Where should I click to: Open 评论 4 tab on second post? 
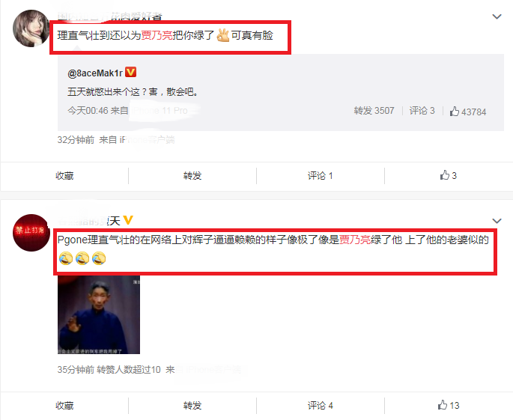click(x=321, y=406)
